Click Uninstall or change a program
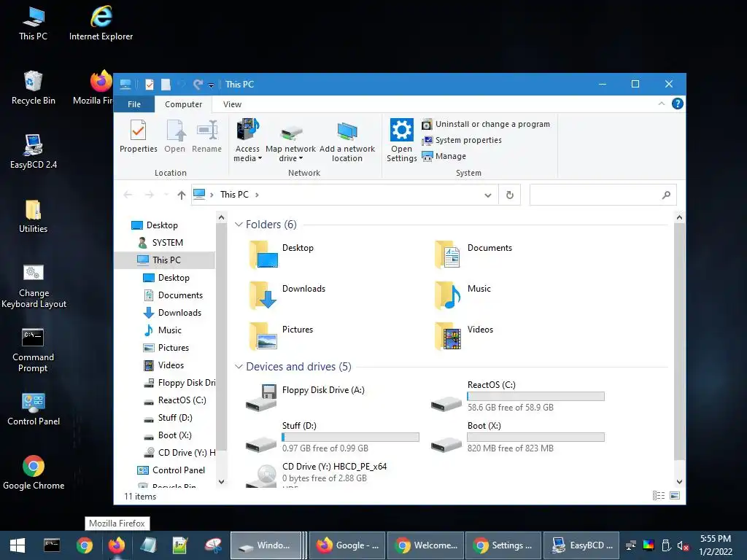This screenshot has width=747, height=560. click(486, 124)
